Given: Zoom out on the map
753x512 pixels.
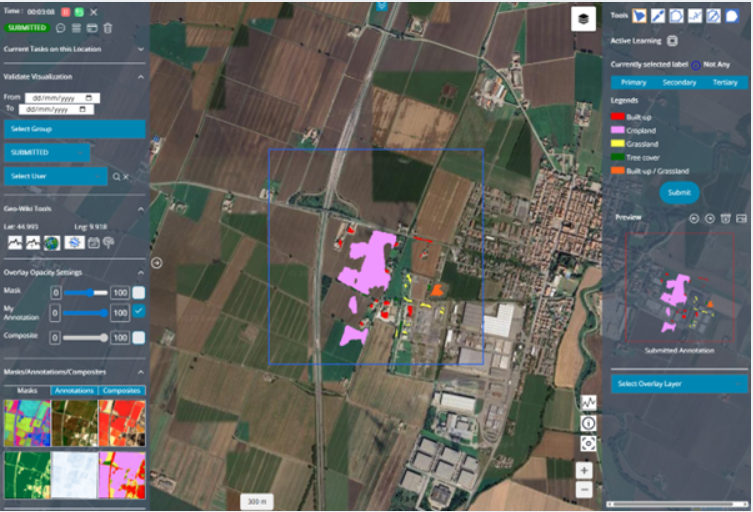Looking at the screenshot, I should (584, 489).
